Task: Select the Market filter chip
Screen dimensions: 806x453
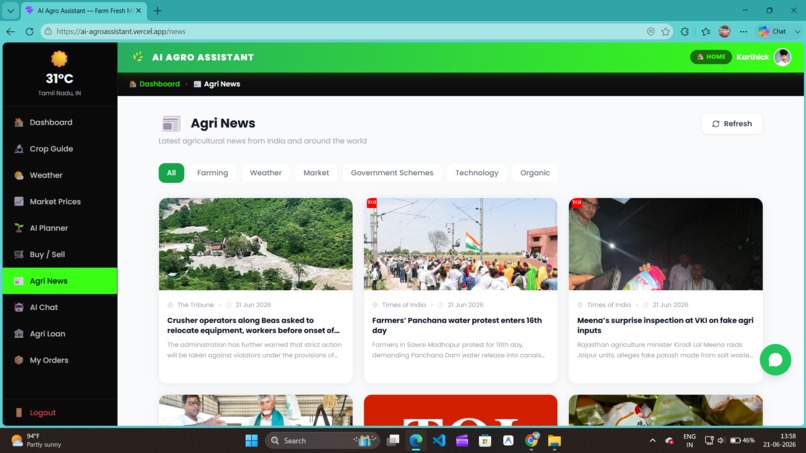Action: [x=316, y=173]
